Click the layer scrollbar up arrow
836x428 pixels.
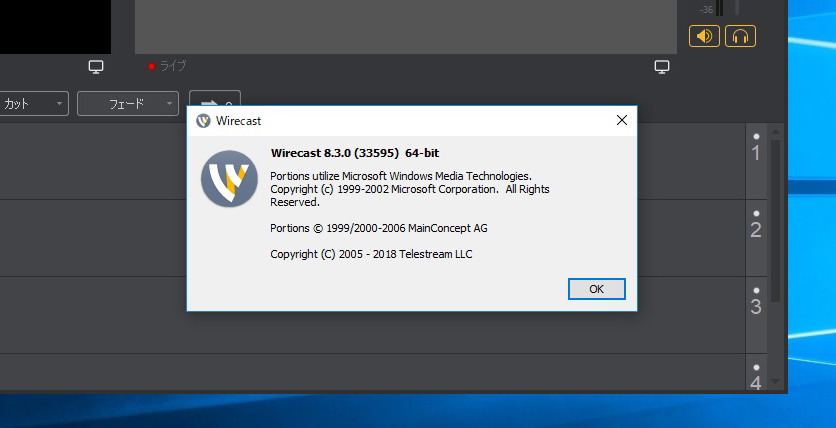pos(776,132)
